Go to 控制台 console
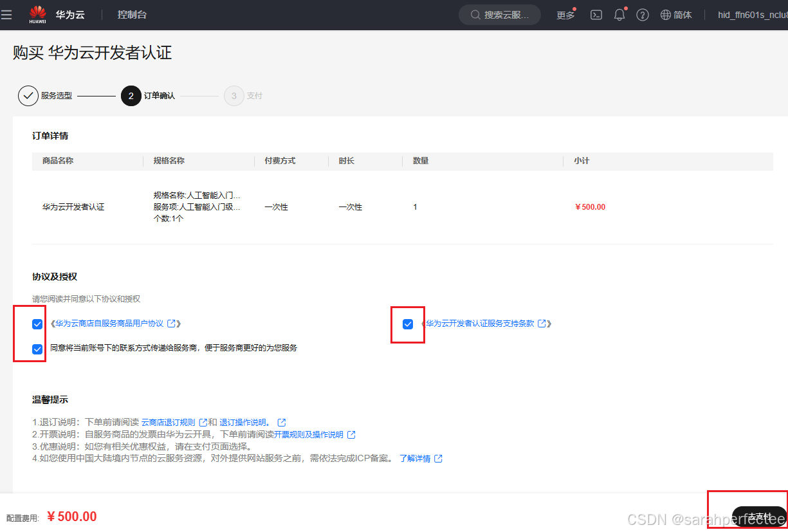 [132, 15]
